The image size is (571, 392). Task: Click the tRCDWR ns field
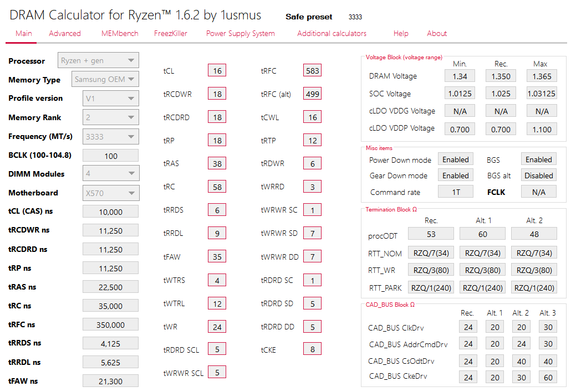pos(111,230)
